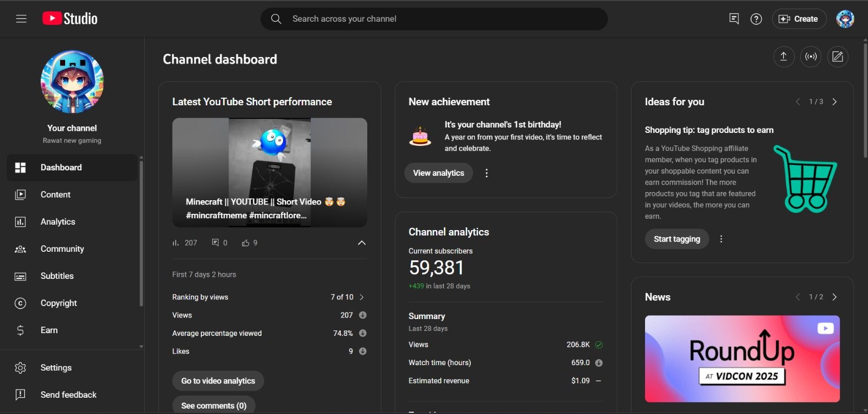Screen dimensions: 868x414
Task: Click the down-arrow icon next to Watch time 659.0
Action: click(599, 363)
